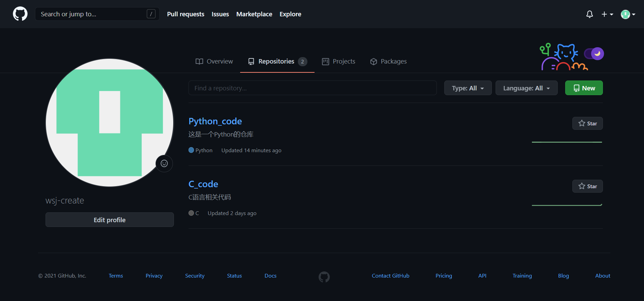
Task: Open Explore in top navigation
Action: pos(290,14)
